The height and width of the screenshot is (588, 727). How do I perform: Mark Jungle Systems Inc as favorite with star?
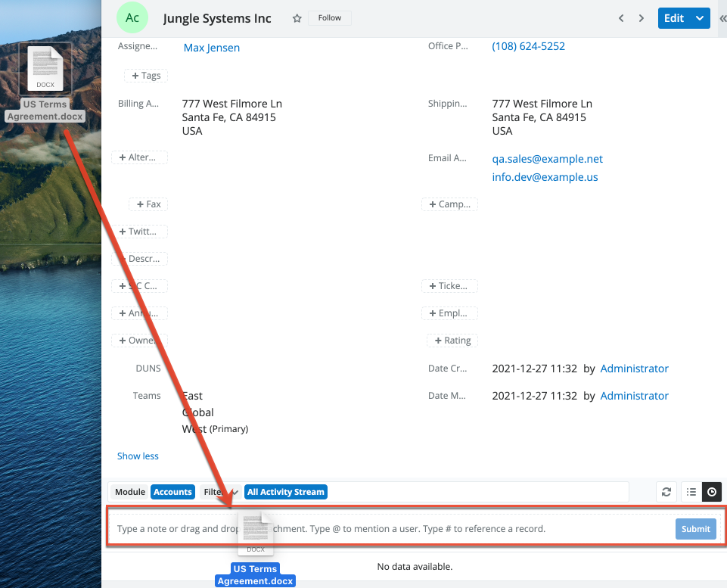coord(297,18)
